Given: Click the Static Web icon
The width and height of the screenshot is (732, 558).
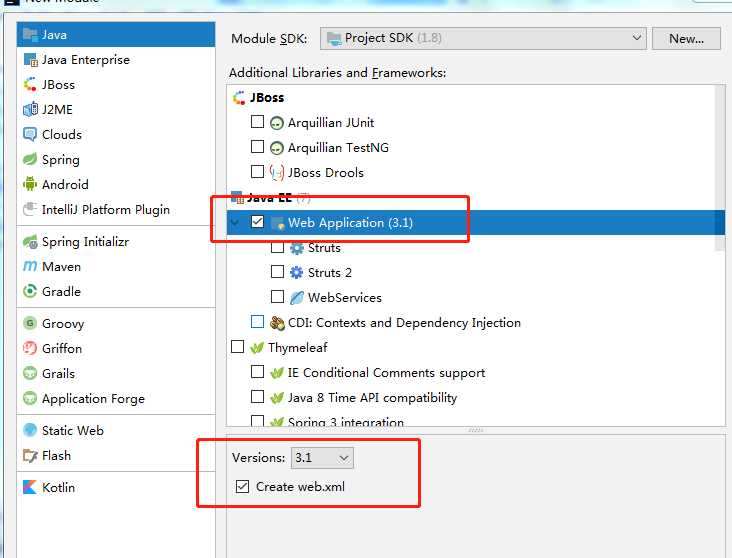Looking at the screenshot, I should (x=30, y=430).
